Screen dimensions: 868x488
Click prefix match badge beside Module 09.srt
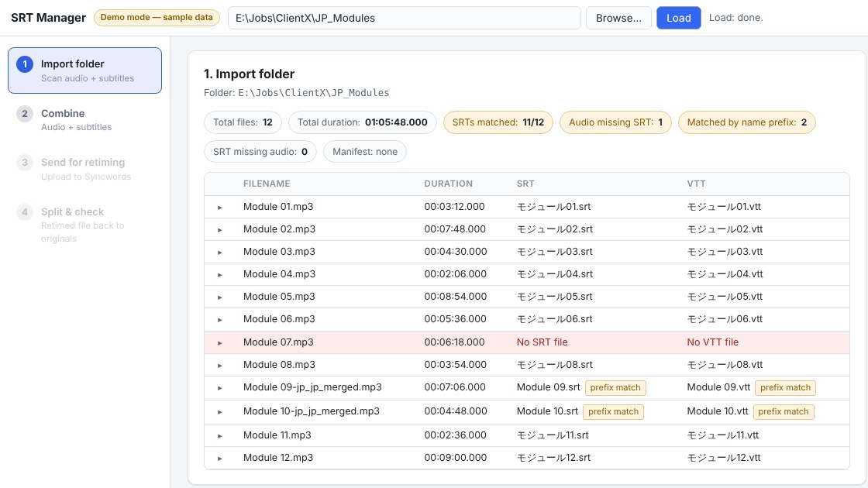point(615,388)
